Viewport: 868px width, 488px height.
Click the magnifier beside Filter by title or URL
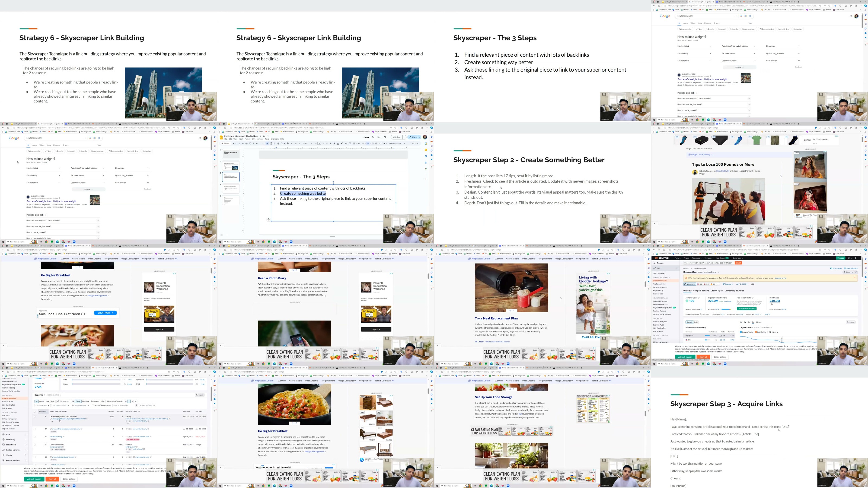[136, 406]
